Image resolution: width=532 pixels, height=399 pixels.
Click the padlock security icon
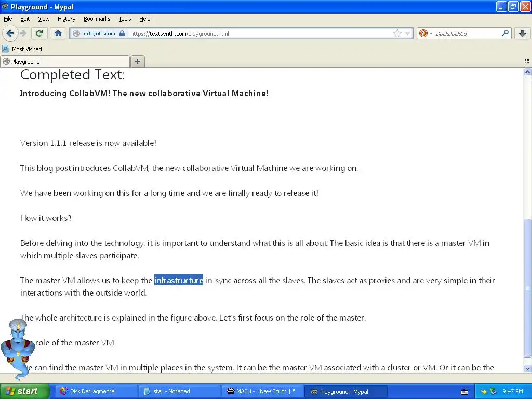click(x=122, y=33)
